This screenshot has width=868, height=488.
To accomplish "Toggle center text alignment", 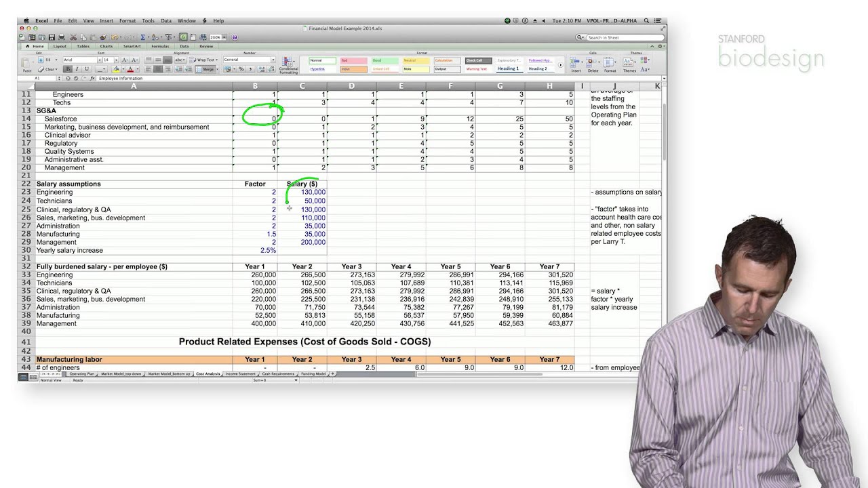I will pos(158,69).
